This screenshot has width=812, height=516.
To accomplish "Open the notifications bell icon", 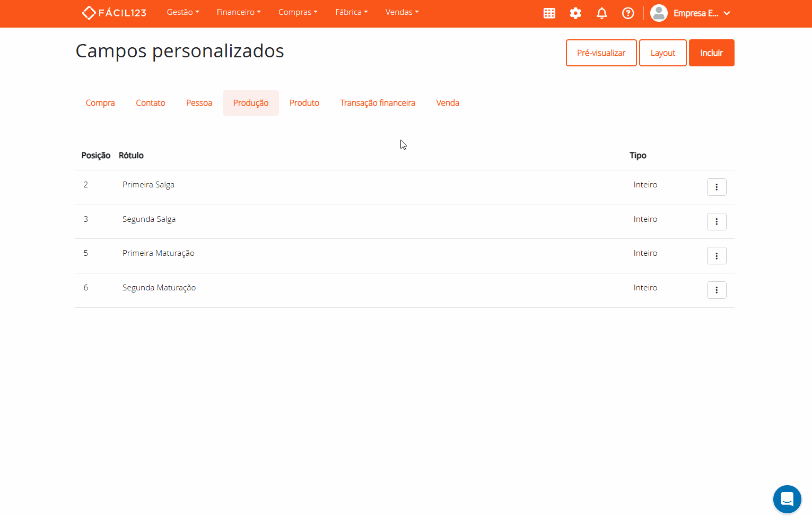I will point(601,13).
